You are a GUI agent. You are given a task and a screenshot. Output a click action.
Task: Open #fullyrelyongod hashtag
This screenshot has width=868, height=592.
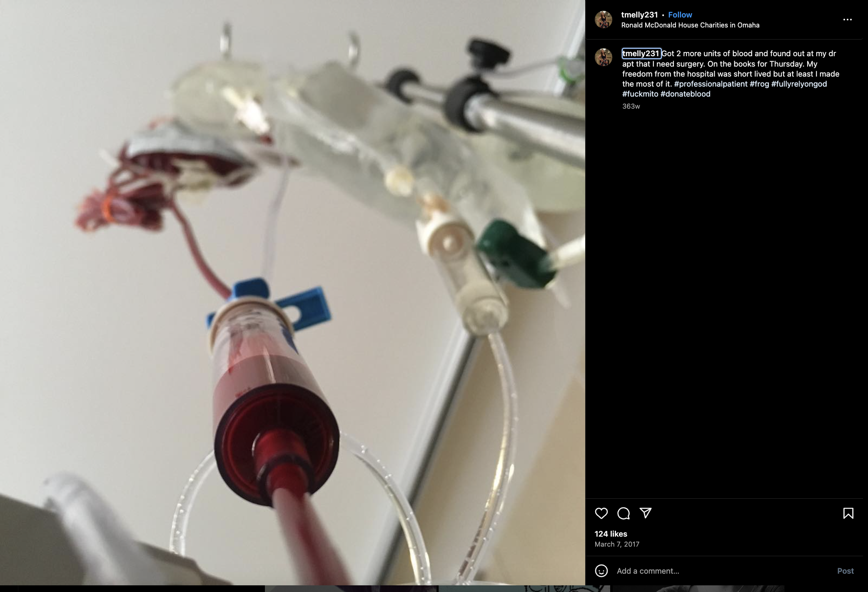799,84
